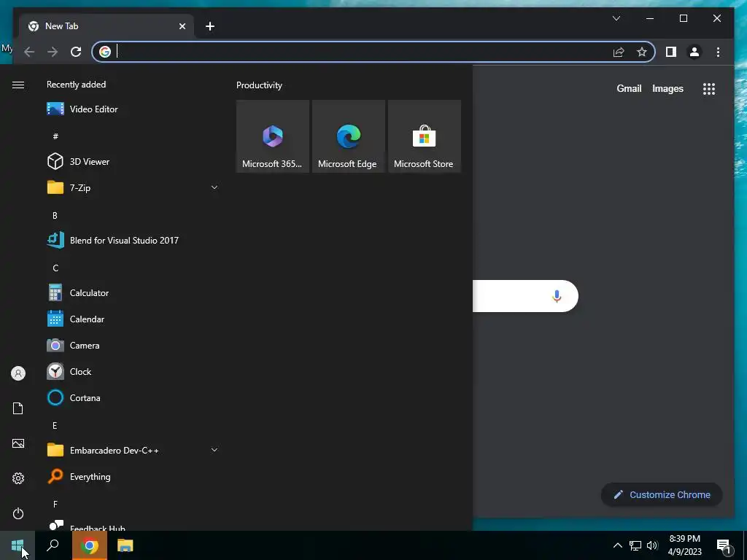Go forward in Chrome
The width and height of the screenshot is (747, 560).
pyautogui.click(x=53, y=52)
